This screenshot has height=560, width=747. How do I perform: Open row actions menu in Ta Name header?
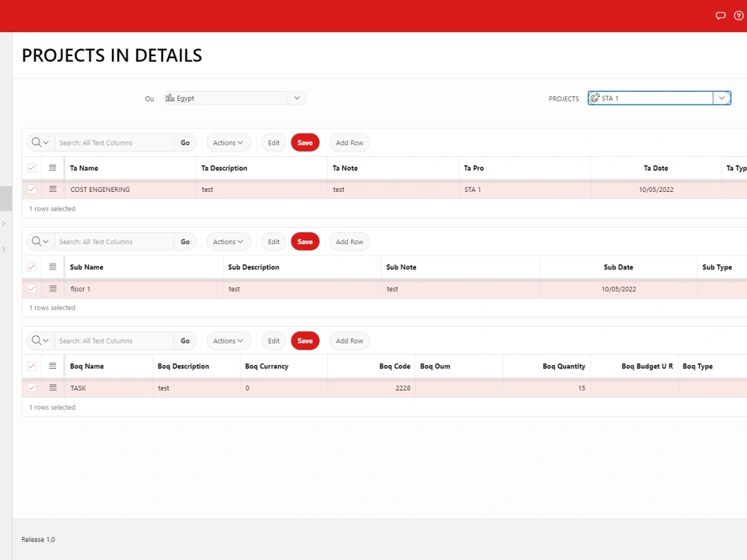[x=52, y=168]
